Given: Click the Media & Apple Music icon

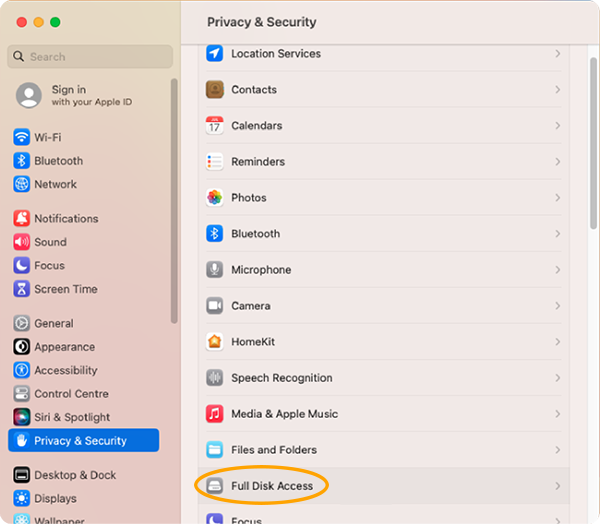Looking at the screenshot, I should click(214, 414).
